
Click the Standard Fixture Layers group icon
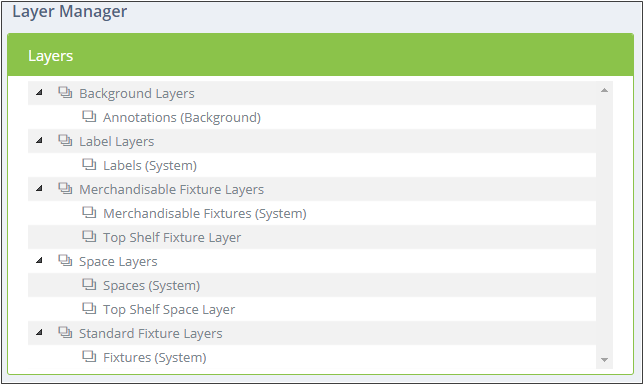pyautogui.click(x=65, y=332)
